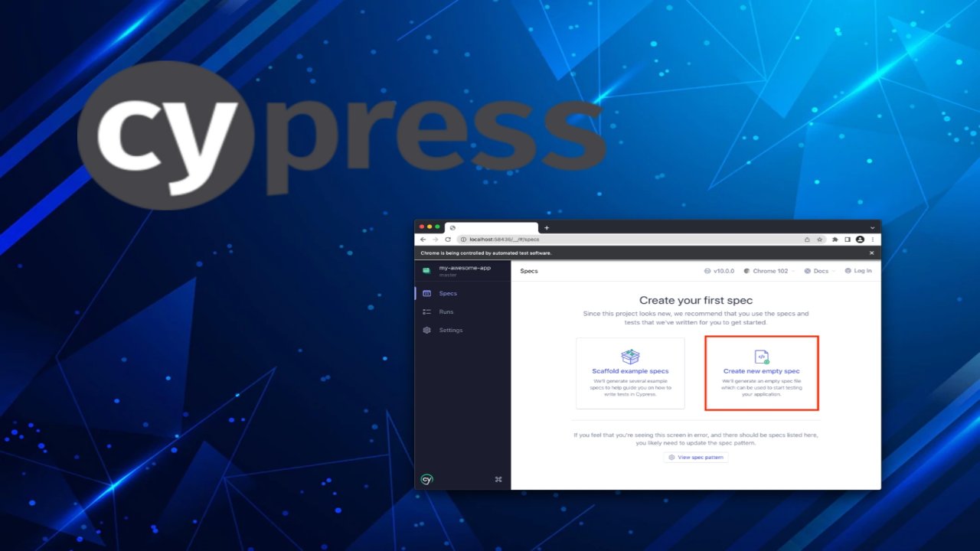The image size is (980, 551).
Task: Click the 'Create your first spec' heading
Action: (x=696, y=301)
